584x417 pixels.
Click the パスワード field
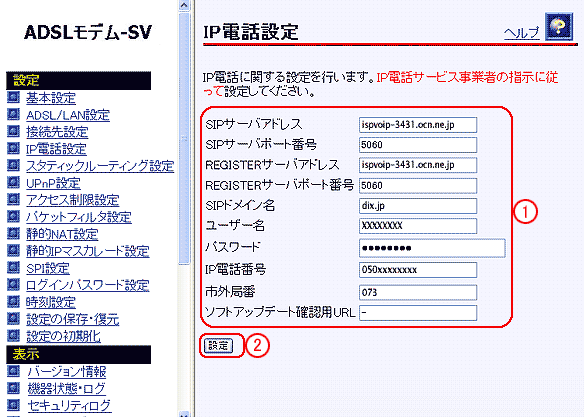click(432, 248)
